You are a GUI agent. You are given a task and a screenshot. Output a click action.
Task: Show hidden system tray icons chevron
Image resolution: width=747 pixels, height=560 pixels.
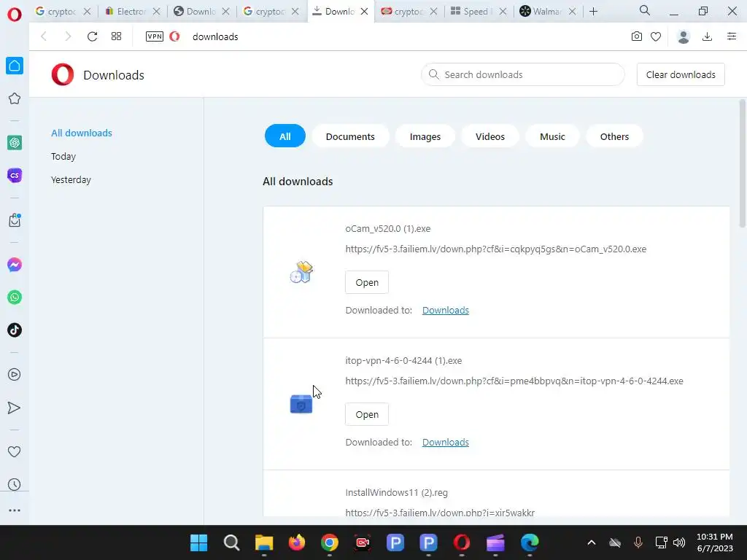[591, 542]
